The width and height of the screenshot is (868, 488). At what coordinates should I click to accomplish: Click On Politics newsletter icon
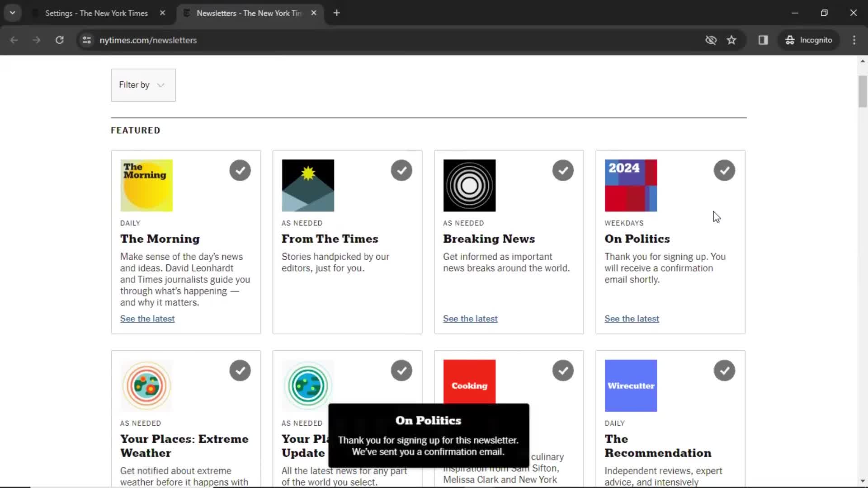[631, 185]
